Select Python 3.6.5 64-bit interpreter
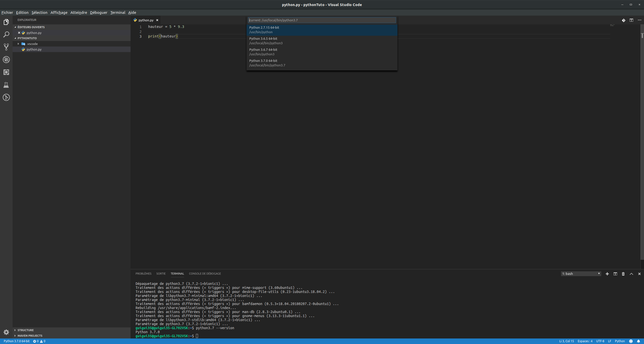The height and width of the screenshot is (344, 644). pyautogui.click(x=322, y=41)
